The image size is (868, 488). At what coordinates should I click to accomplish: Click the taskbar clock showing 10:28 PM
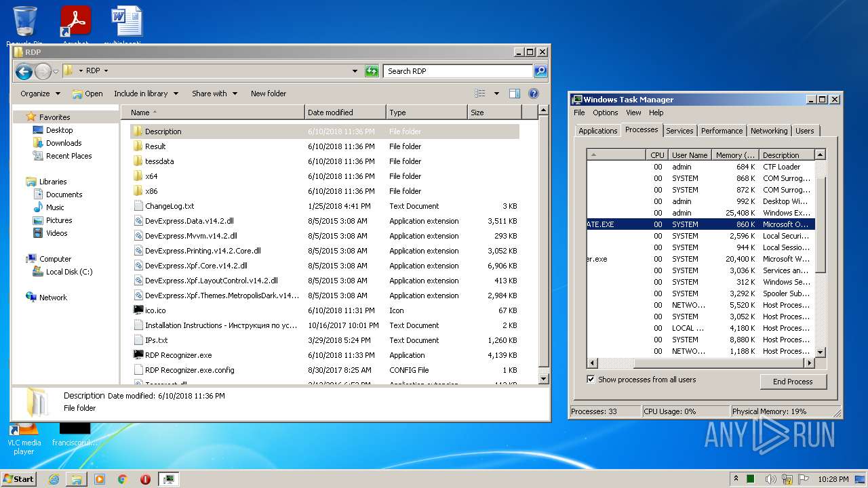[x=832, y=479]
